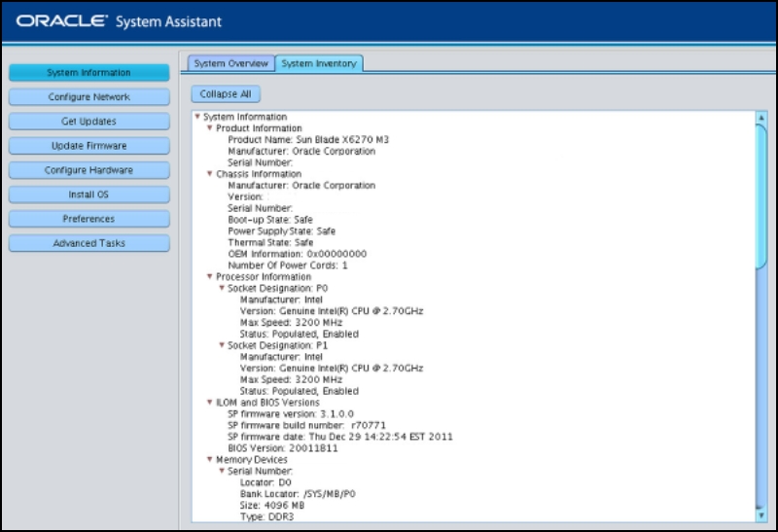Switch to the System Overview tab
This screenshot has height=532, width=778.
[x=230, y=63]
